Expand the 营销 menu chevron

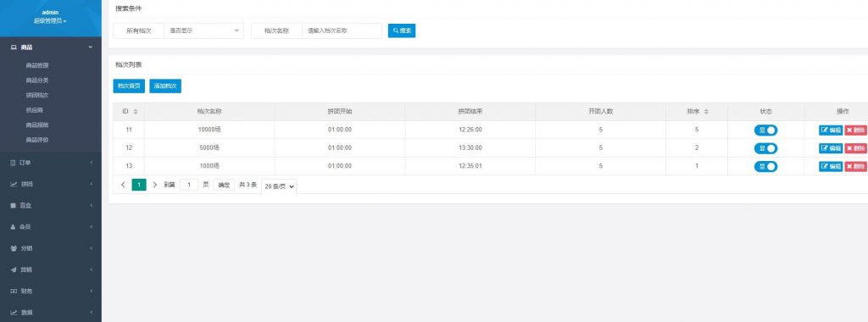91,270
